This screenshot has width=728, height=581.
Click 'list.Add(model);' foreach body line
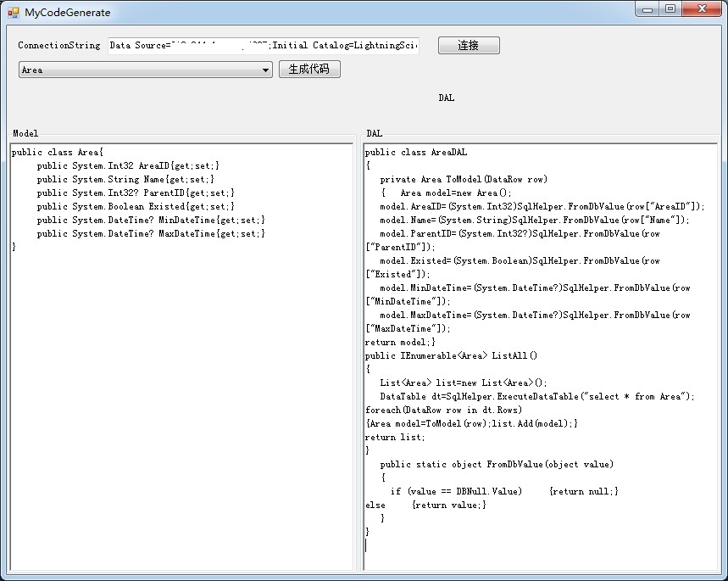(471, 423)
